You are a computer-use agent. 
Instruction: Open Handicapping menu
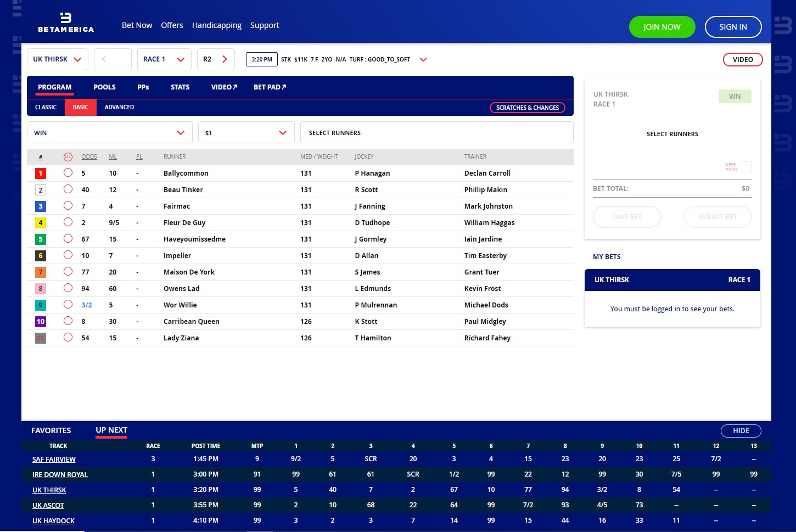point(217,25)
